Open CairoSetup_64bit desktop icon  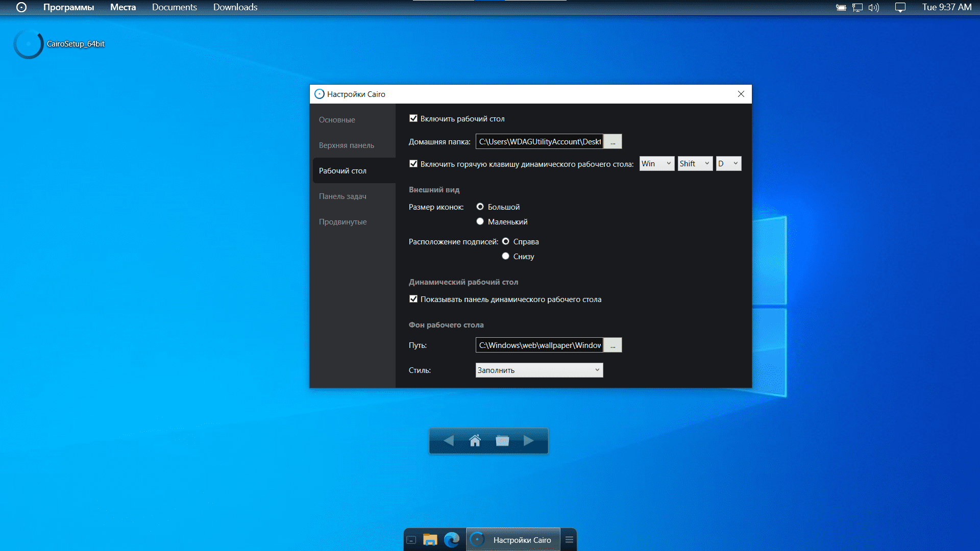pyautogui.click(x=29, y=44)
